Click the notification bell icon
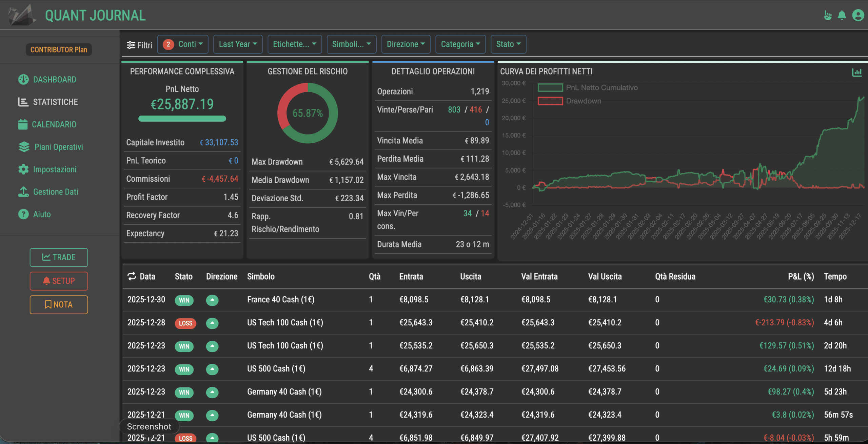The height and width of the screenshot is (444, 868). point(842,16)
